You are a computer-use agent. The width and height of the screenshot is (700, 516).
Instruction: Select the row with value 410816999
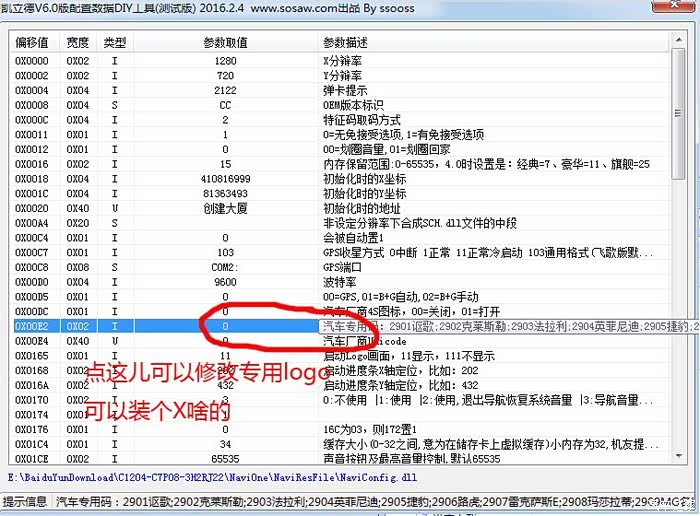point(225,179)
